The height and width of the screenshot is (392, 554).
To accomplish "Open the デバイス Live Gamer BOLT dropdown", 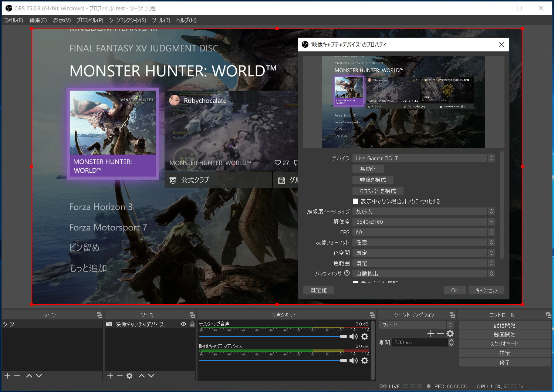I will click(424, 158).
